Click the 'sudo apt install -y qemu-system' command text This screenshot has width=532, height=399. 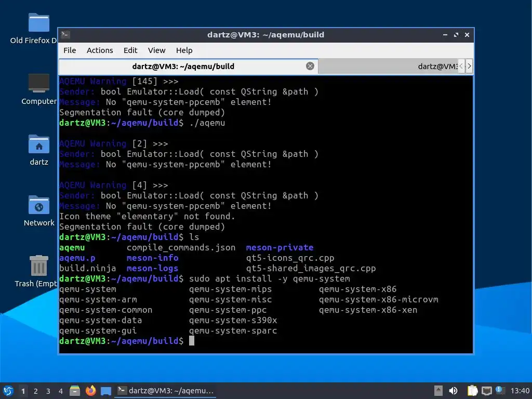tap(270, 279)
